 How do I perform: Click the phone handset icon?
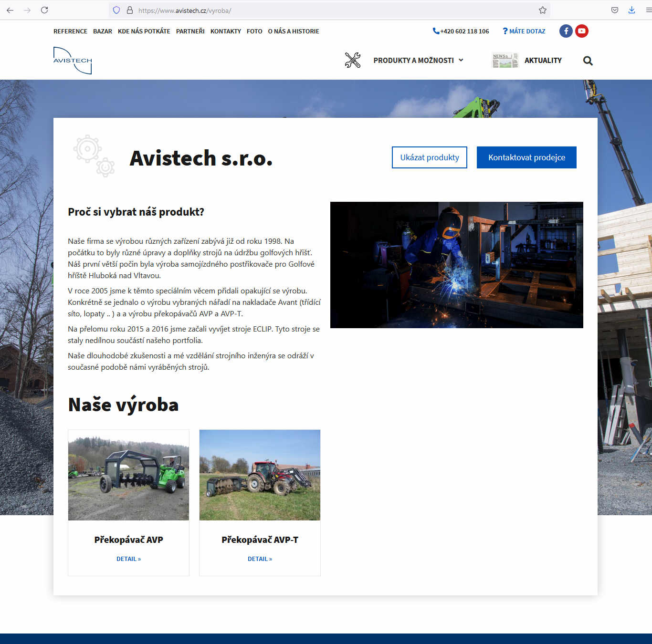pos(436,31)
